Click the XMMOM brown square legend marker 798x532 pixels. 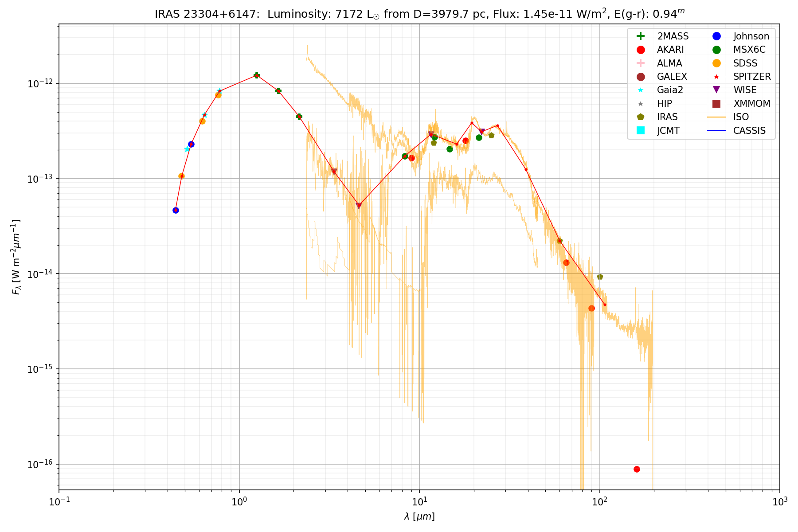(716, 103)
